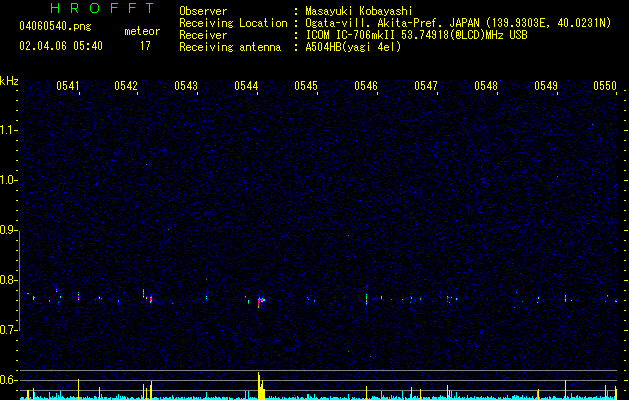Click the 1.1 kHz axis label
629x400 pixels.
click(x=8, y=130)
